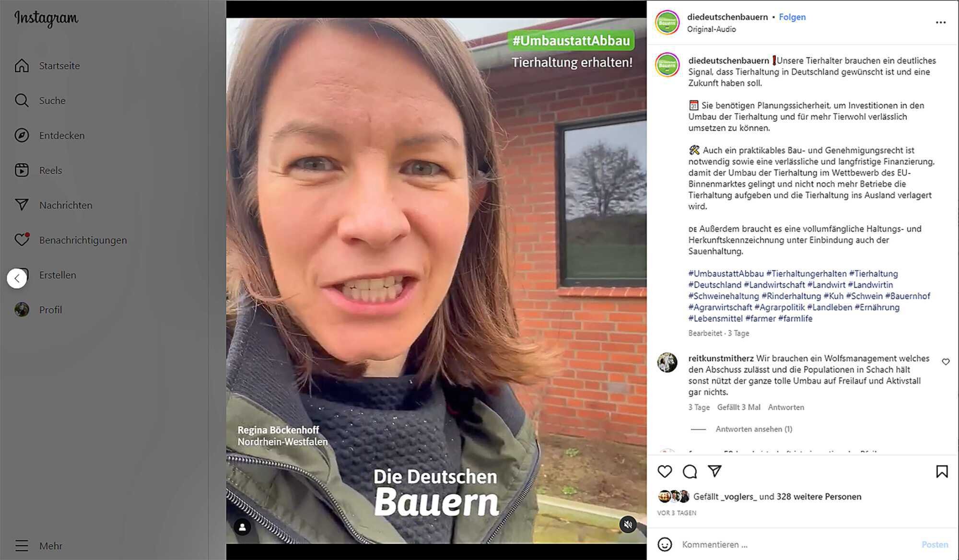Image resolution: width=959 pixels, height=560 pixels.
Task: Reply to comment via Antworten
Action: tap(786, 407)
